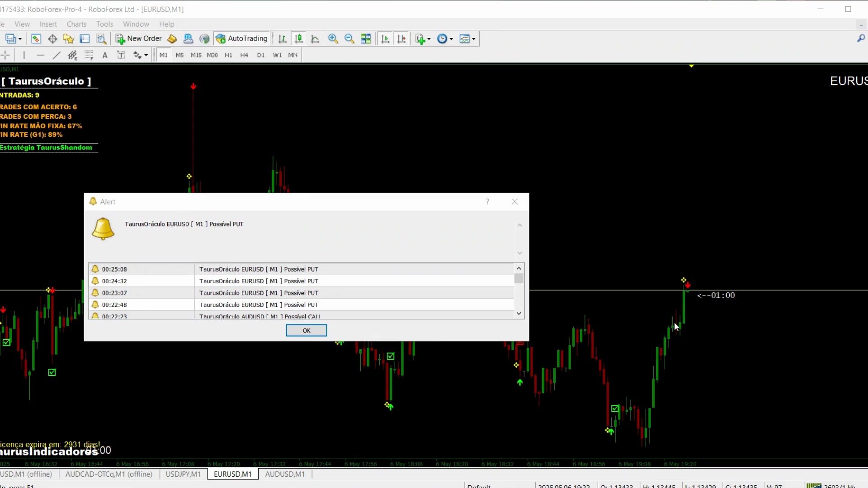Toggle chart shift icon
868x488 pixels.
pyautogui.click(x=401, y=39)
